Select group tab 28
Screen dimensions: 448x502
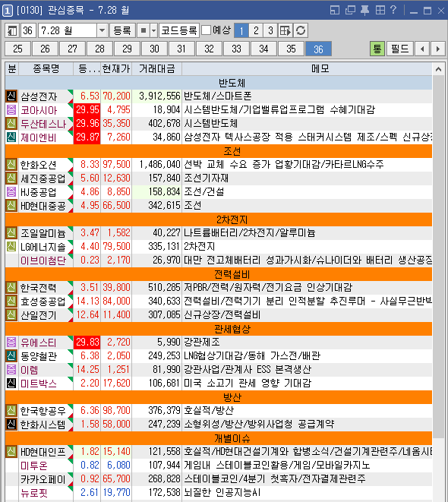click(99, 49)
